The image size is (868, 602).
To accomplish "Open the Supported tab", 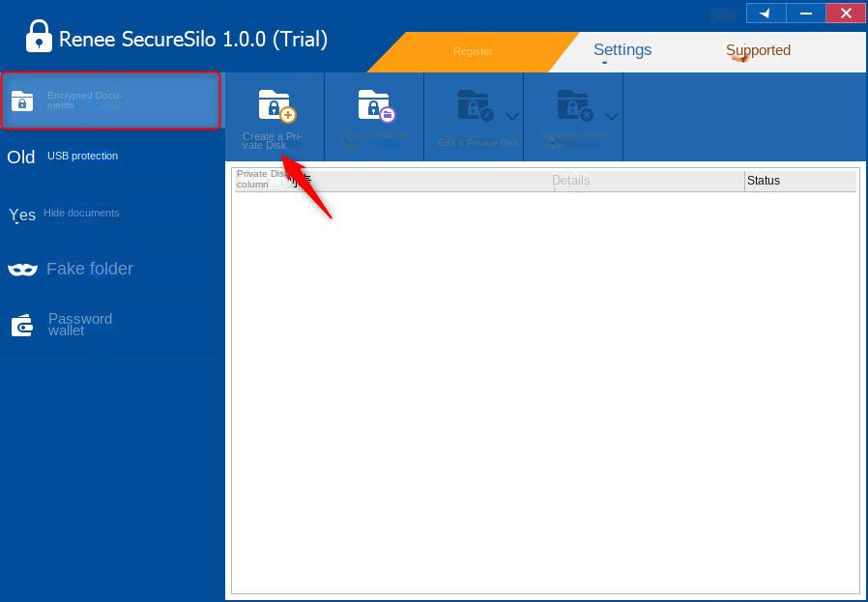I will (758, 50).
